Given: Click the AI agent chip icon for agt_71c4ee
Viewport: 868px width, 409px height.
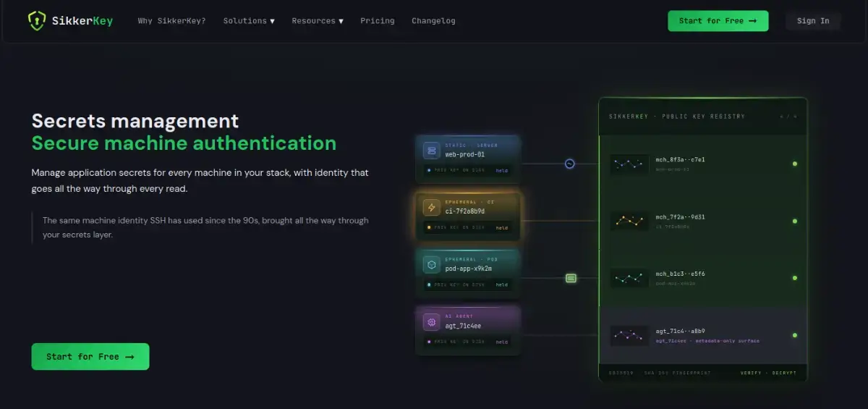Looking at the screenshot, I should (432, 322).
